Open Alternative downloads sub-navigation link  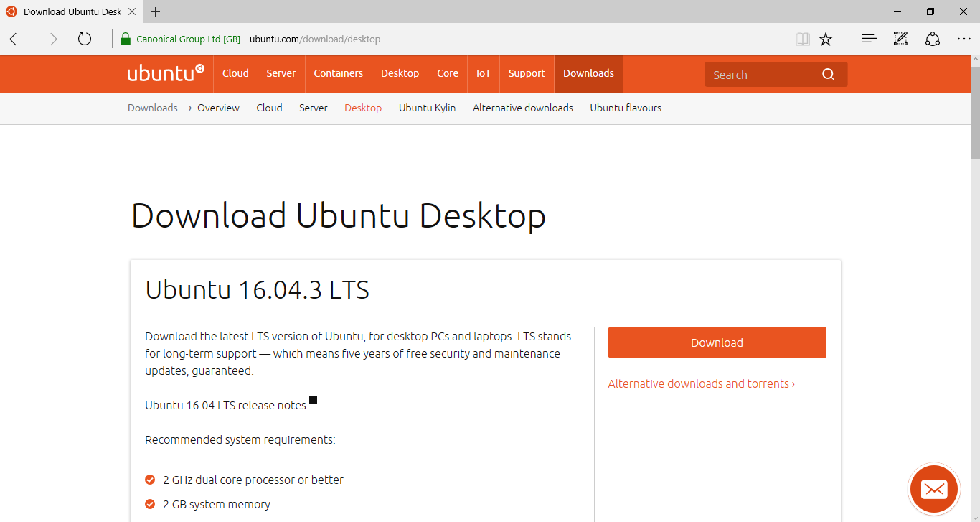click(523, 108)
